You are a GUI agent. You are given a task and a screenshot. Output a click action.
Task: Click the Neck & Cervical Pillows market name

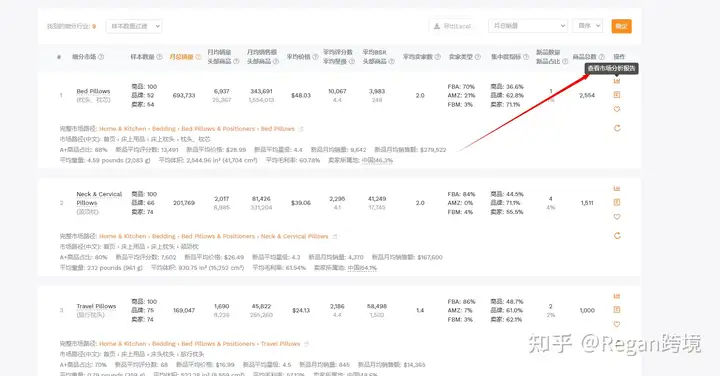pos(99,198)
